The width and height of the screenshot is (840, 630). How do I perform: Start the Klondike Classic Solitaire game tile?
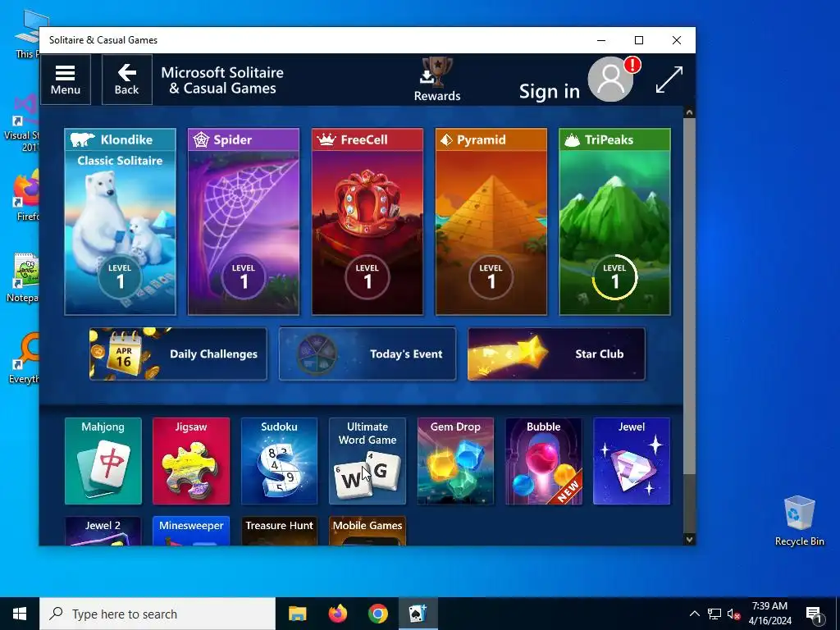[x=120, y=221]
